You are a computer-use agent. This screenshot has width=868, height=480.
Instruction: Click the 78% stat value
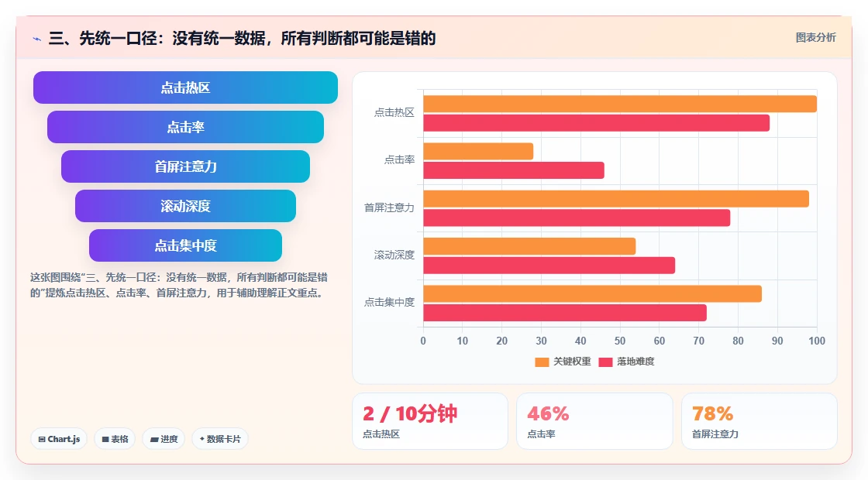712,413
